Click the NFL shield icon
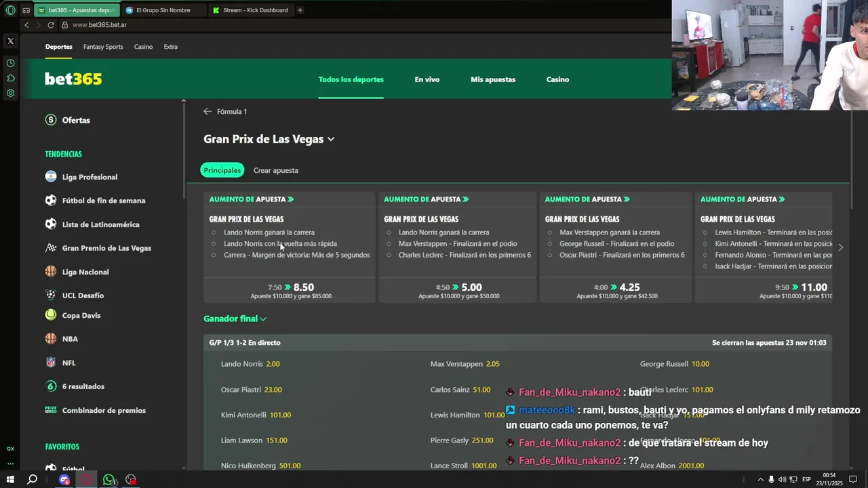This screenshot has width=868, height=488. point(51,363)
